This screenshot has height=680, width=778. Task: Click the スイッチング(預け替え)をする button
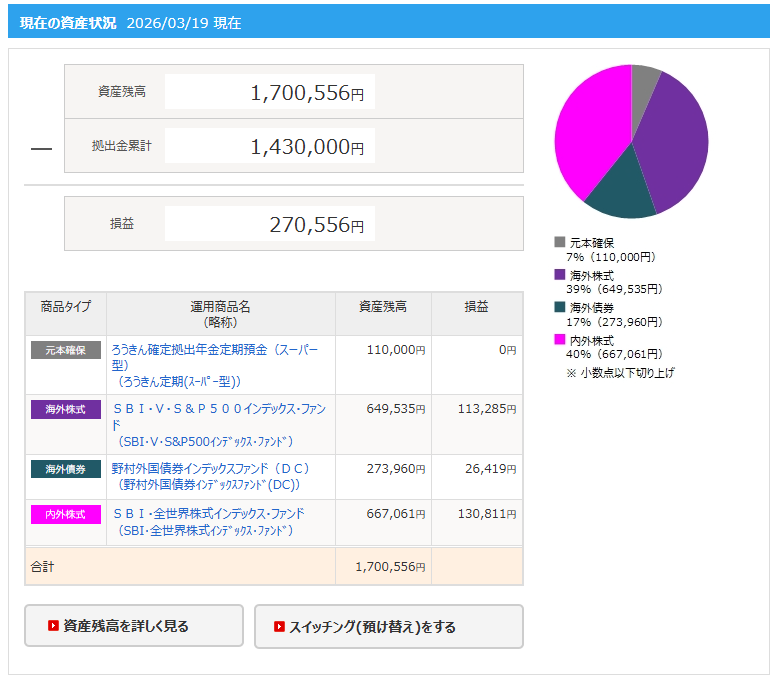(388, 627)
